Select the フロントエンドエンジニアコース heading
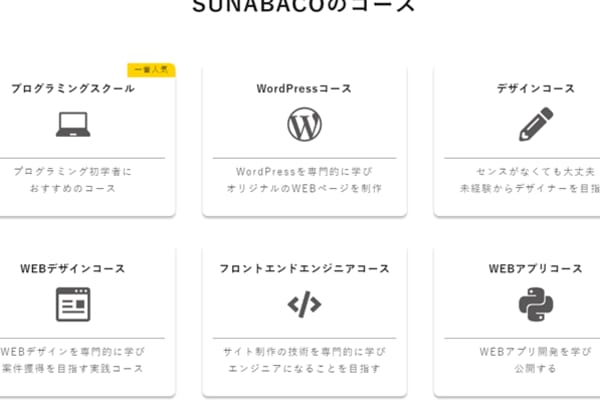The height and width of the screenshot is (400, 600). coord(304,269)
